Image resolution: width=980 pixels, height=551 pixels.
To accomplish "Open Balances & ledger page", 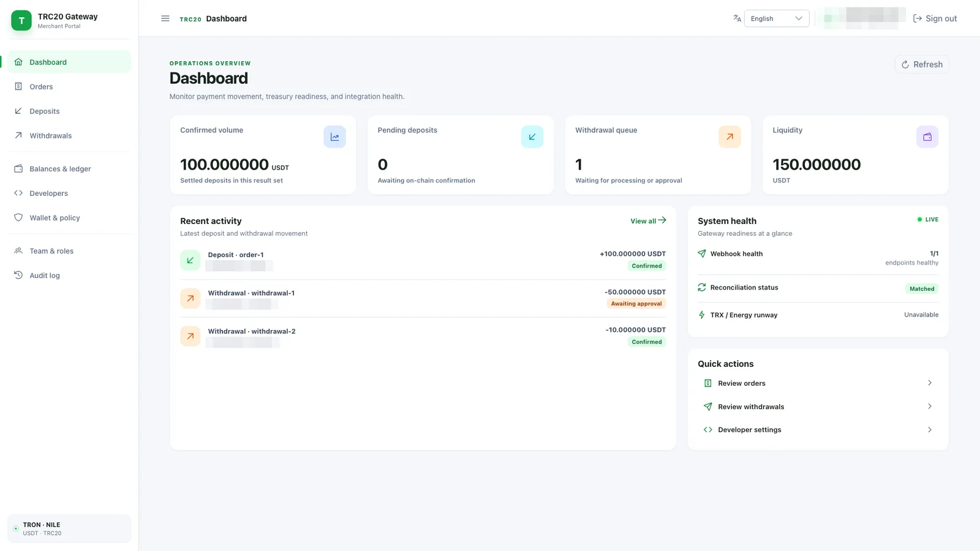I will pyautogui.click(x=69, y=168).
